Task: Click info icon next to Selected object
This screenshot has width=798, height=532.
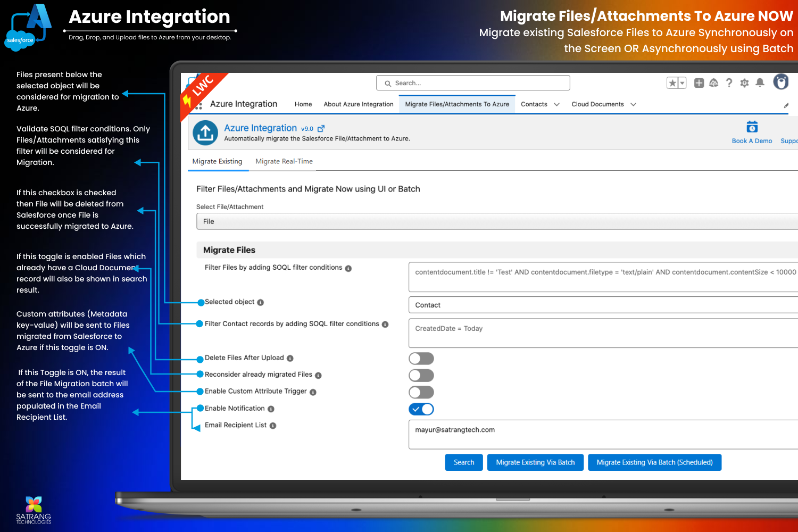Action: tap(261, 303)
